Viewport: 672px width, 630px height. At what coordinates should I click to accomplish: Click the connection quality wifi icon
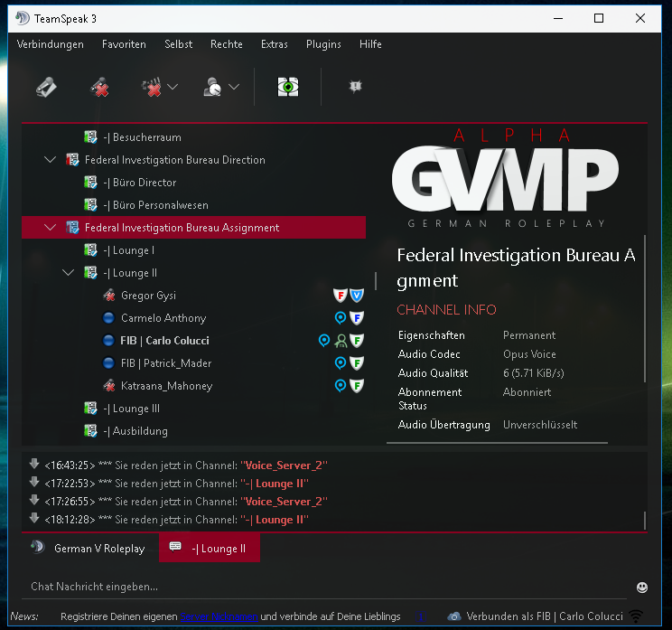[x=637, y=616]
